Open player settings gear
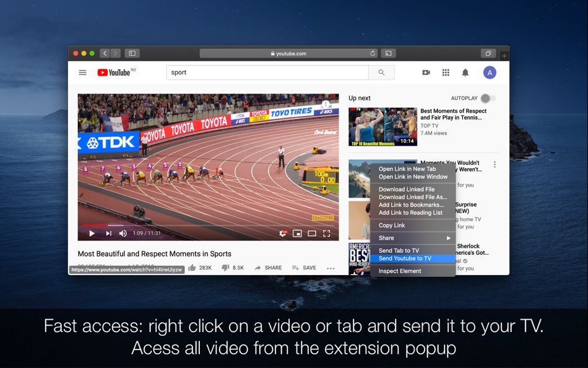This screenshot has height=368, width=588. tap(283, 234)
